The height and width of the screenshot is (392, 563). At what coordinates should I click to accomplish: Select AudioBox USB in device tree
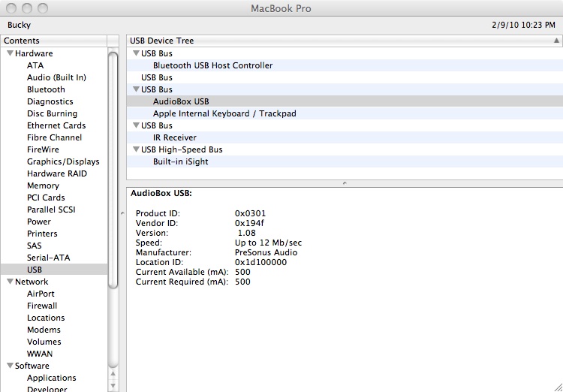(x=345, y=101)
